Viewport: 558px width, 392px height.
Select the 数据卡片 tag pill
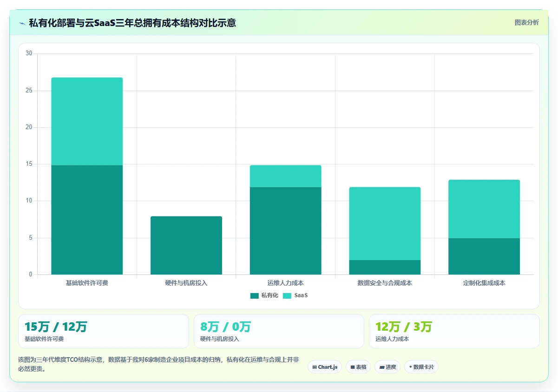click(421, 367)
